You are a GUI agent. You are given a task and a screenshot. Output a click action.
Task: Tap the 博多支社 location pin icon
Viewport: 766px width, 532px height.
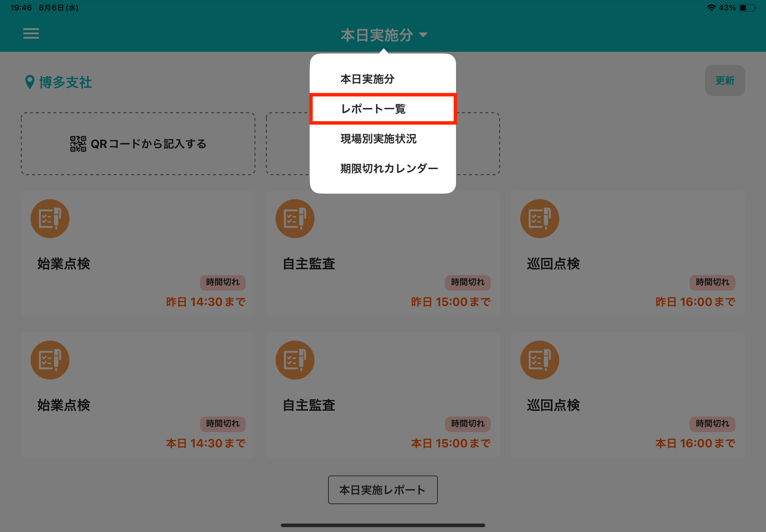click(x=30, y=82)
